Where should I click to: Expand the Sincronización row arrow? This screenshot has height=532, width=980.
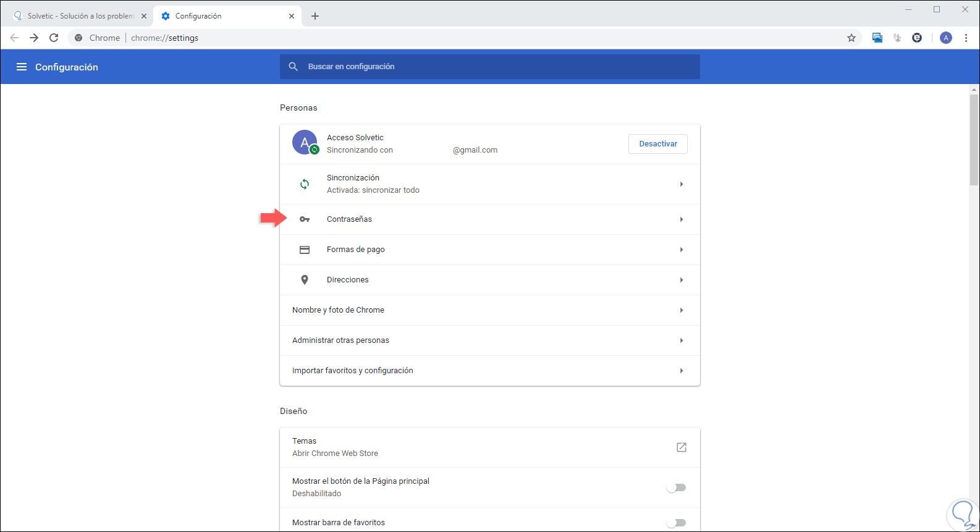[682, 184]
